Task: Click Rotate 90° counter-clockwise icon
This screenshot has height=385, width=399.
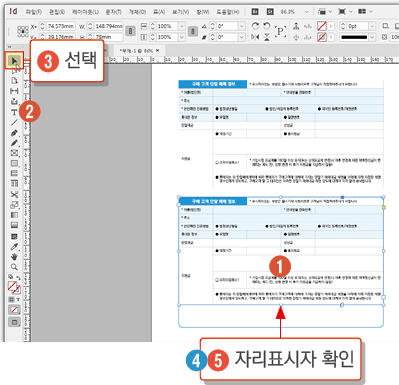Action: coord(267,26)
